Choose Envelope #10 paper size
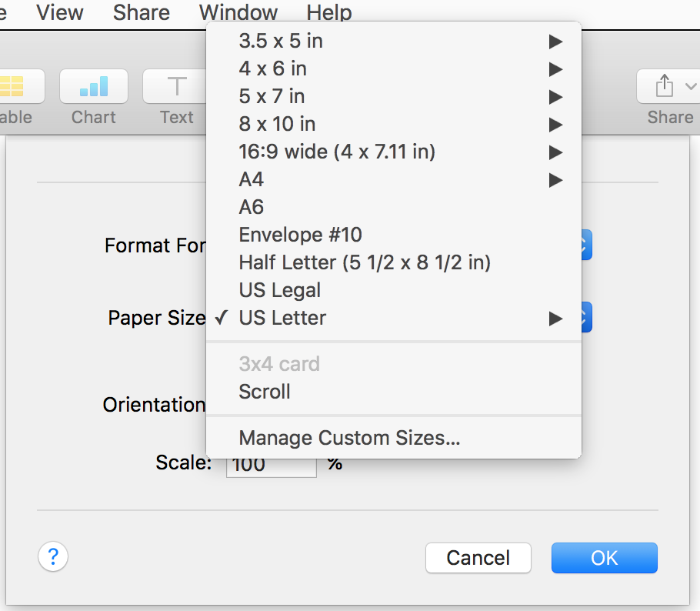The image size is (700, 611). (x=301, y=235)
